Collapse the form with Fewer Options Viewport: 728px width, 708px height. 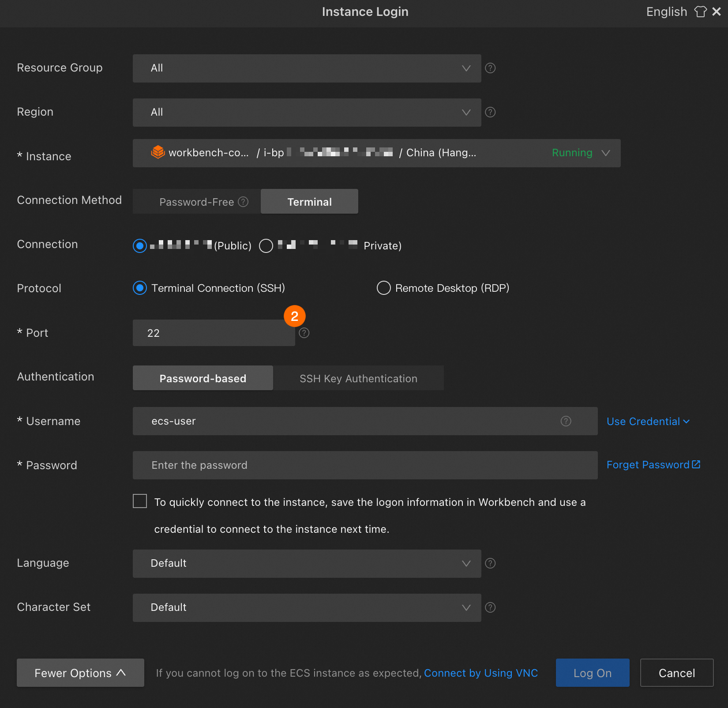pyautogui.click(x=80, y=673)
